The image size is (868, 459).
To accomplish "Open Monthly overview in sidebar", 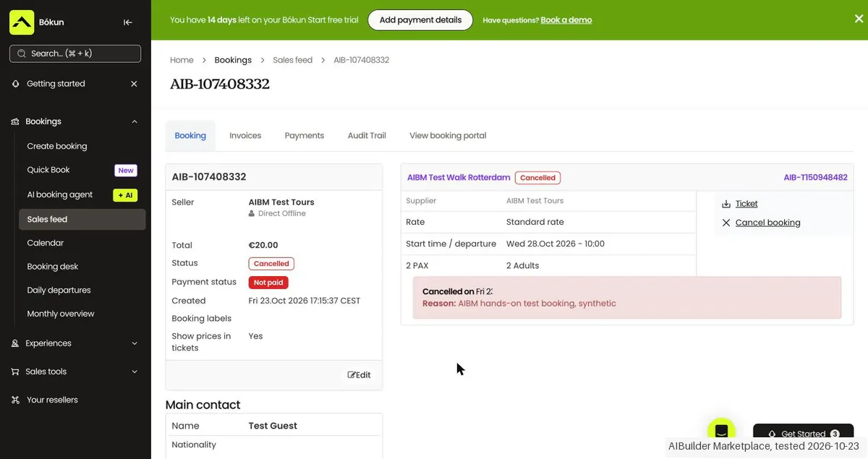I will 61,314.
